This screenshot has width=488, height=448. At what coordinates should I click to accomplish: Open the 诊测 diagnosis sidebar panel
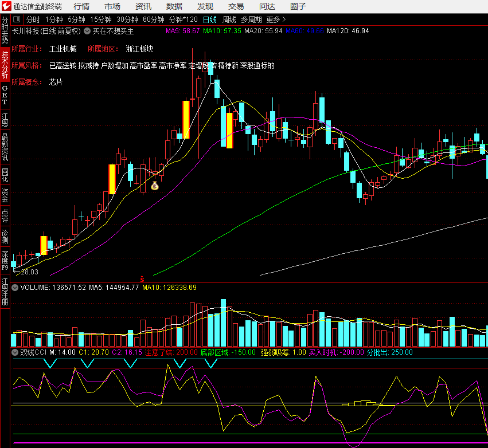[5, 235]
